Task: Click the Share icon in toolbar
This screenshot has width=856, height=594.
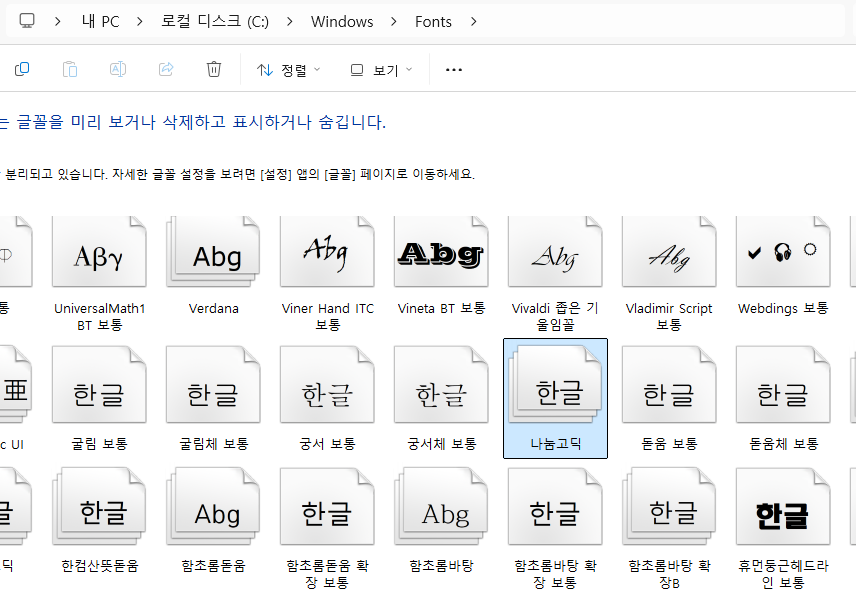Action: [166, 69]
